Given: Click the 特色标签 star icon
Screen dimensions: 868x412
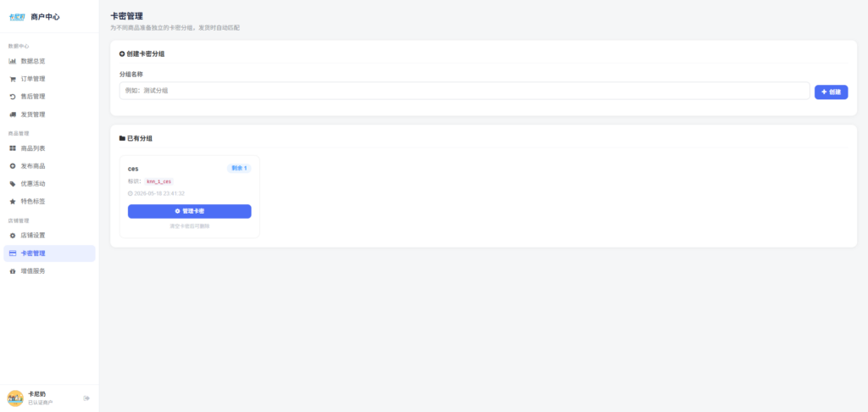Looking at the screenshot, I should tap(13, 202).
